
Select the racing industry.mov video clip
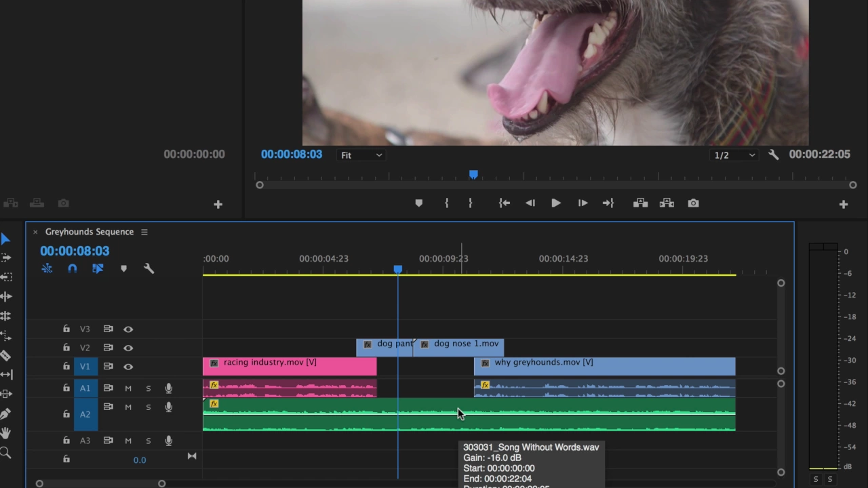290,366
